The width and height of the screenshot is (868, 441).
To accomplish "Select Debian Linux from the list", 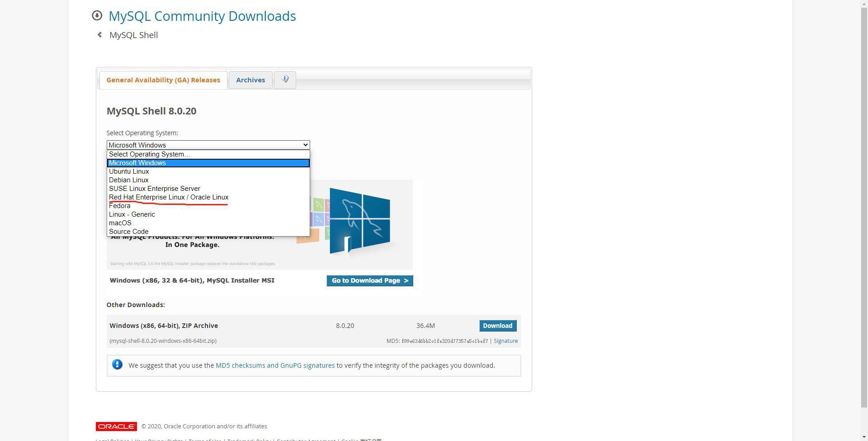I will pos(208,180).
